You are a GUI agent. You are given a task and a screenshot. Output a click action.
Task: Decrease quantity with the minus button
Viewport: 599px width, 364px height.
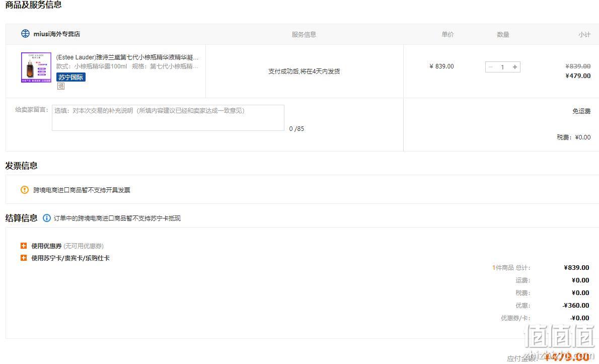491,67
